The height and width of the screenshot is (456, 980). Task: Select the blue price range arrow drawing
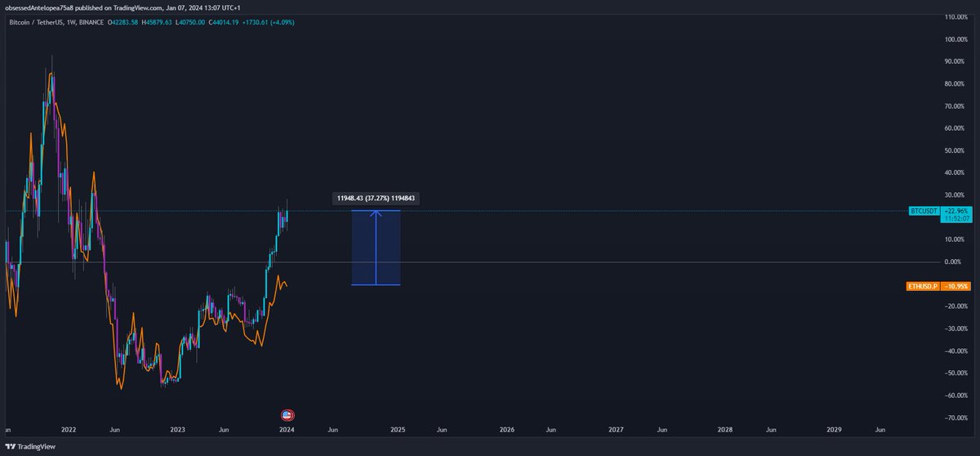point(376,248)
